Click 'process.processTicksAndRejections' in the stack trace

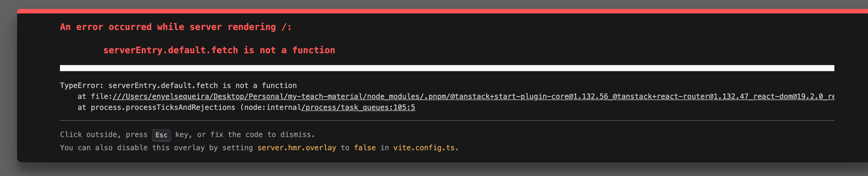163,108
